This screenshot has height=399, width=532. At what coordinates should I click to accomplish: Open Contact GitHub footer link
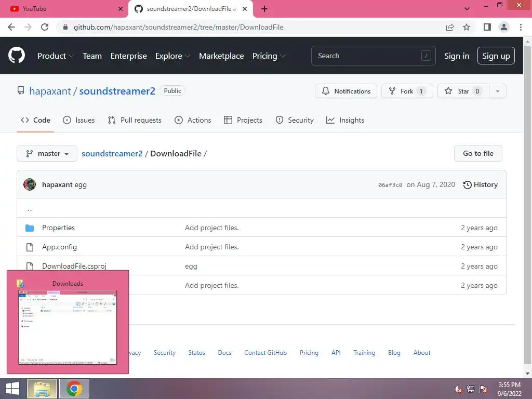pos(265,353)
